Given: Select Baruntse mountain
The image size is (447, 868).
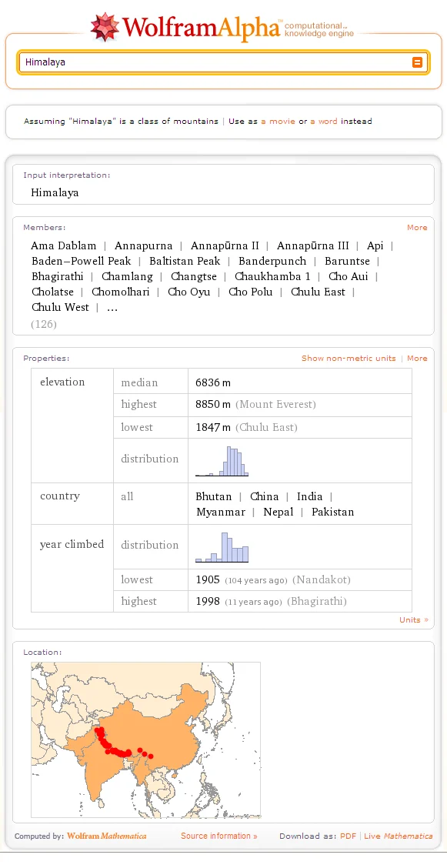Looking at the screenshot, I should [x=347, y=262].
